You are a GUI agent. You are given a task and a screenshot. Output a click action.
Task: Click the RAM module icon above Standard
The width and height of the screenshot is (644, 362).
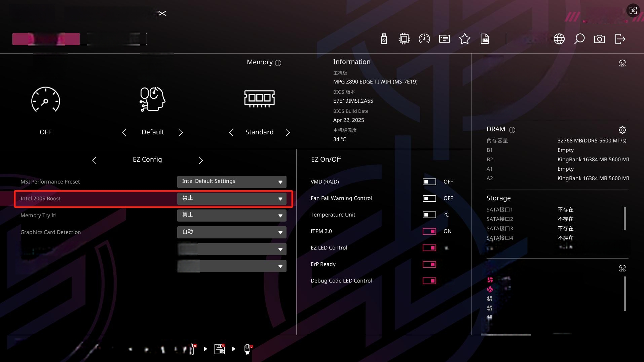[x=259, y=98]
